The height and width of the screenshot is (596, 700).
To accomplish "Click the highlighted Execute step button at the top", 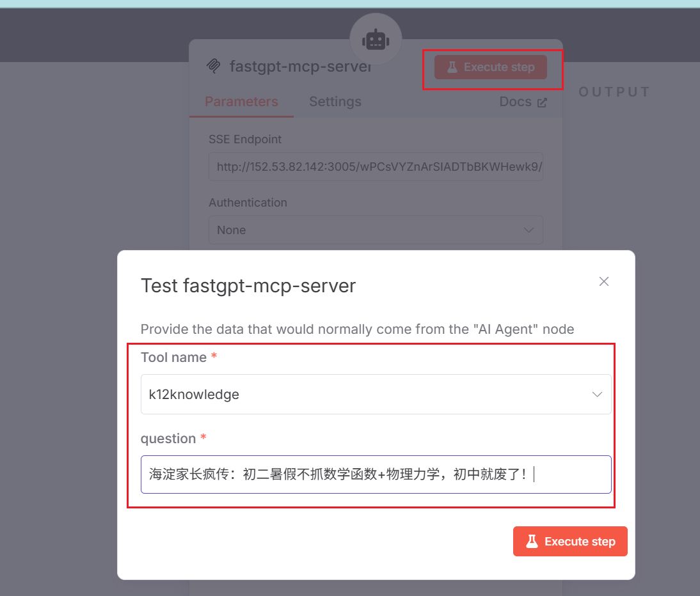I will pyautogui.click(x=491, y=67).
